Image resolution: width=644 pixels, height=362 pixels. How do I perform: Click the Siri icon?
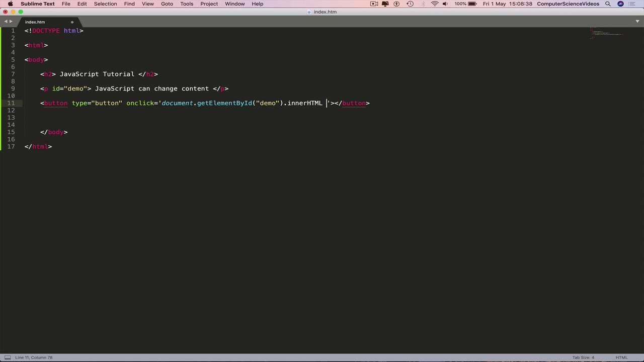point(621,4)
